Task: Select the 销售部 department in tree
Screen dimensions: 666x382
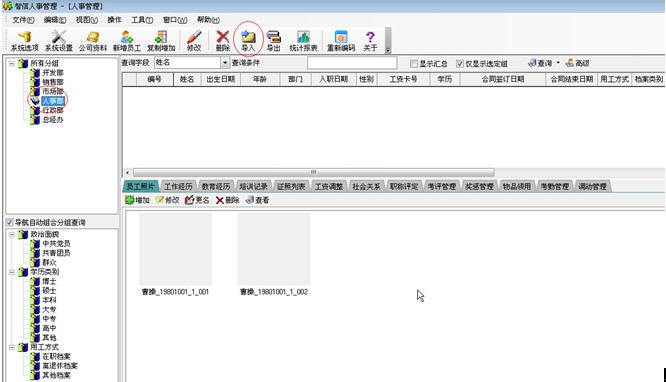Action: (x=53, y=82)
